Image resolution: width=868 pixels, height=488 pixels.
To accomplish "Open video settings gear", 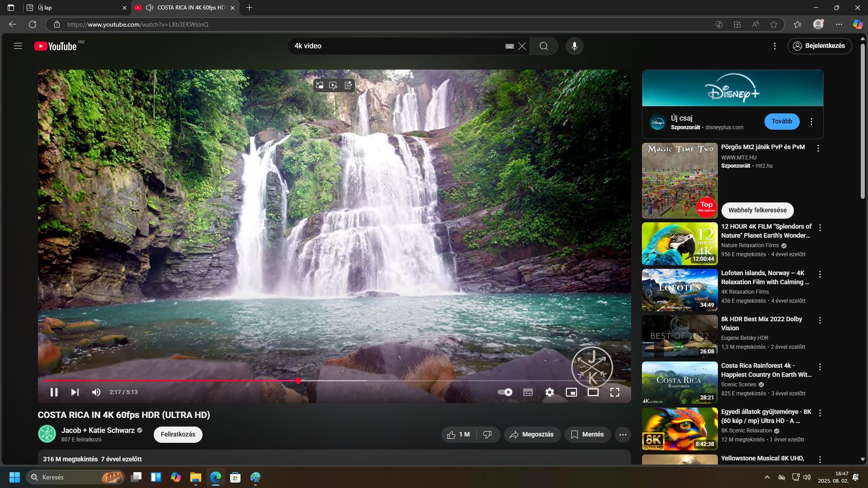I will [x=549, y=392].
